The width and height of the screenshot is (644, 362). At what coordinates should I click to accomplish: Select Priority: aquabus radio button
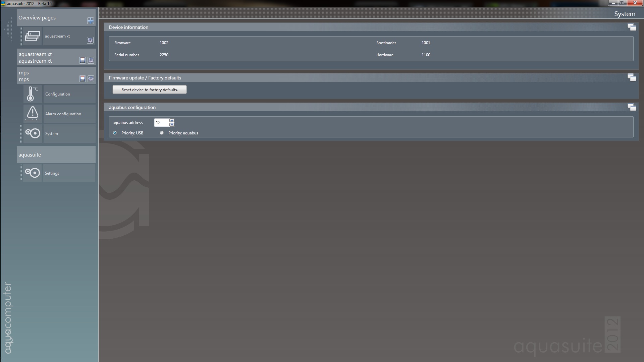[x=162, y=133]
